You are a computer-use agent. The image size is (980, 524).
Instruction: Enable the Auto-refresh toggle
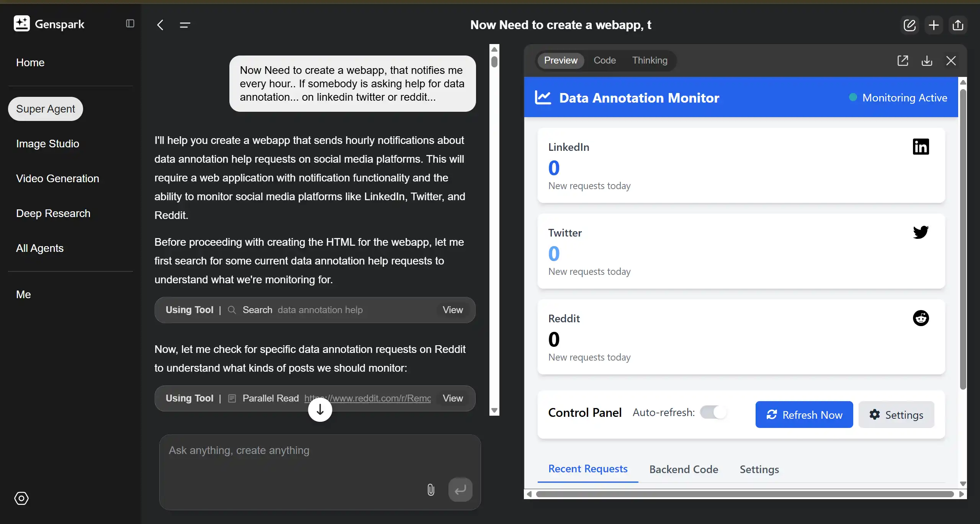[x=713, y=413]
